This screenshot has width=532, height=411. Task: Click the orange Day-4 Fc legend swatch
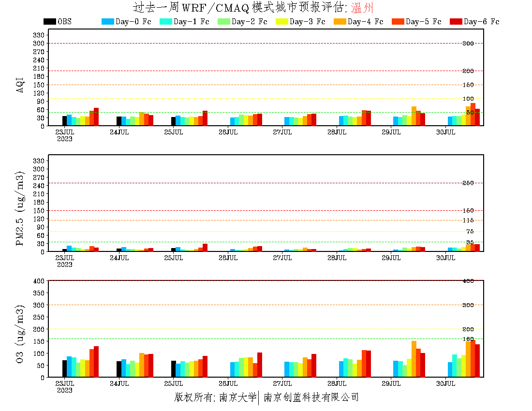pyautogui.click(x=340, y=22)
